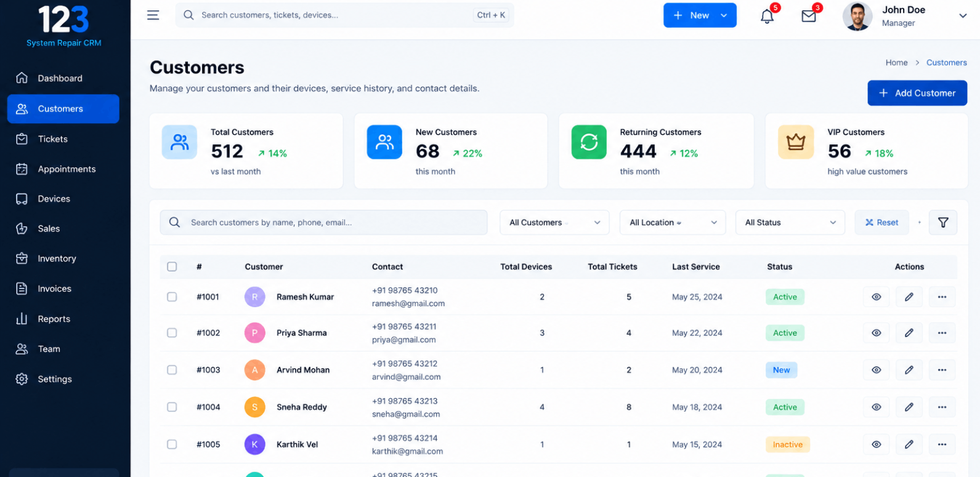Image resolution: width=980 pixels, height=477 pixels.
Task: Edit customer Sneha Reddy with pencil icon
Action: pos(909,407)
